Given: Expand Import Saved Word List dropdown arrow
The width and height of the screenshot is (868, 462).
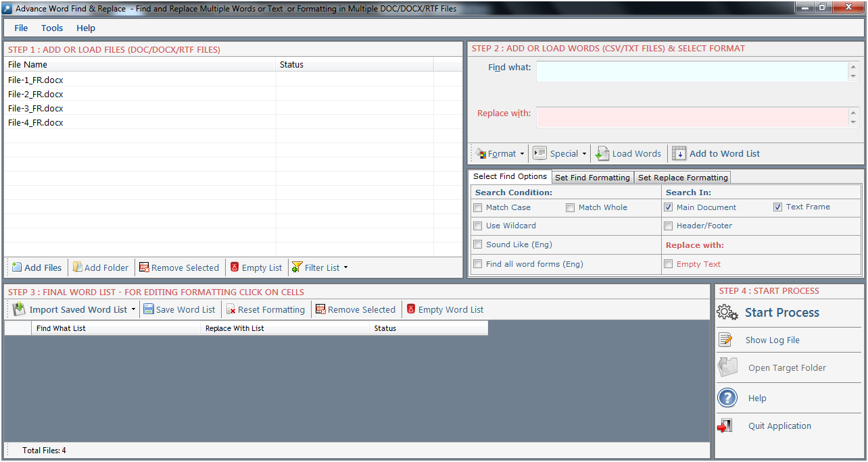Looking at the screenshot, I should click(133, 309).
